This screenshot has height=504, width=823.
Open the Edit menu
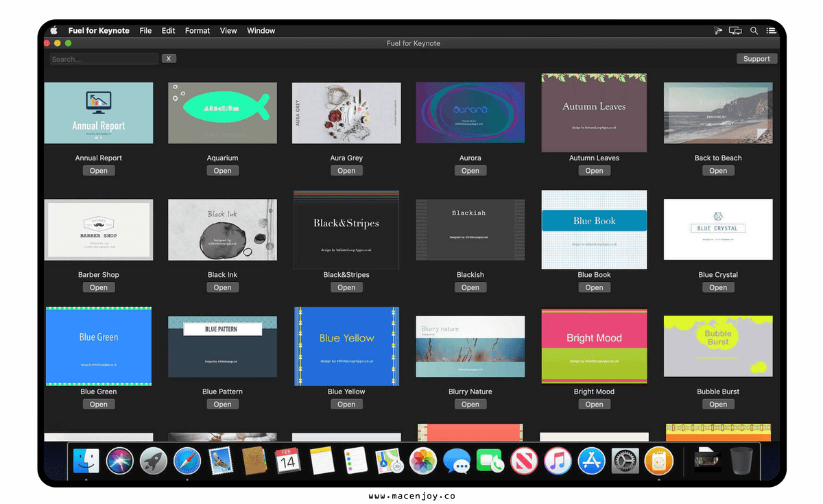click(169, 30)
